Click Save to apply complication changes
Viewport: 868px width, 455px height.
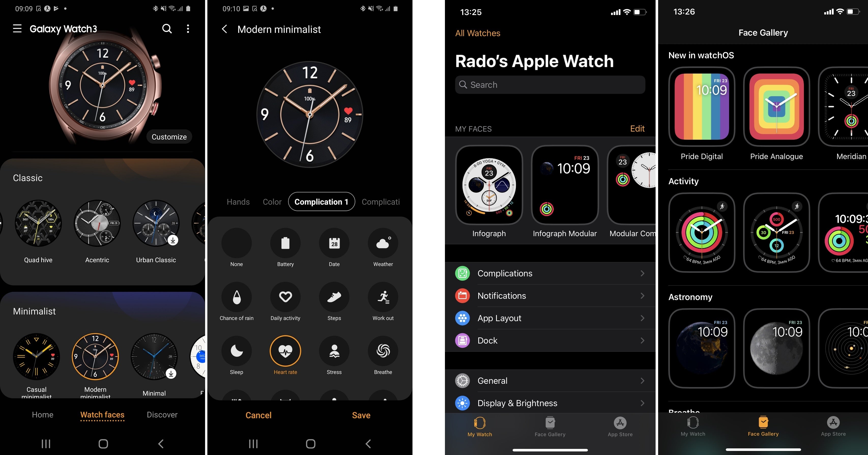point(360,415)
